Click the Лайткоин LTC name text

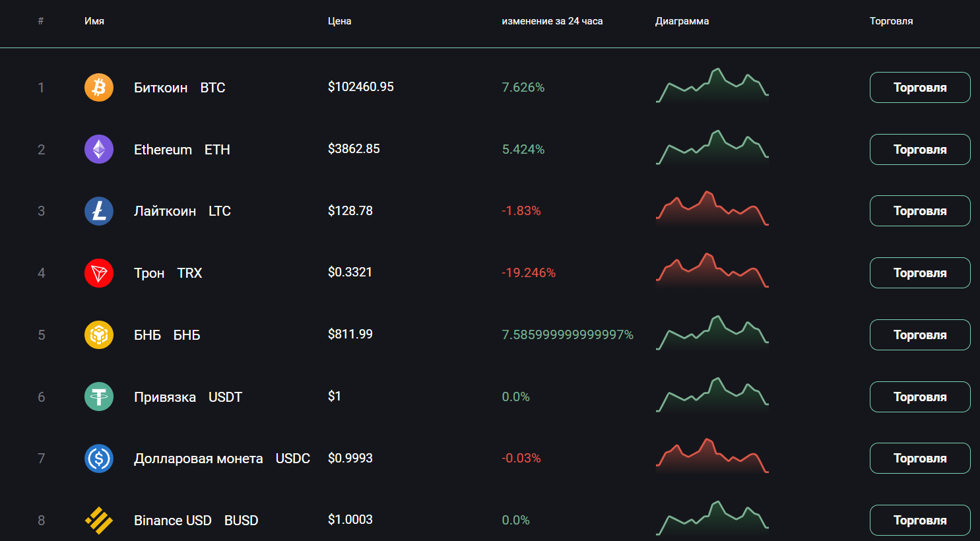point(182,211)
